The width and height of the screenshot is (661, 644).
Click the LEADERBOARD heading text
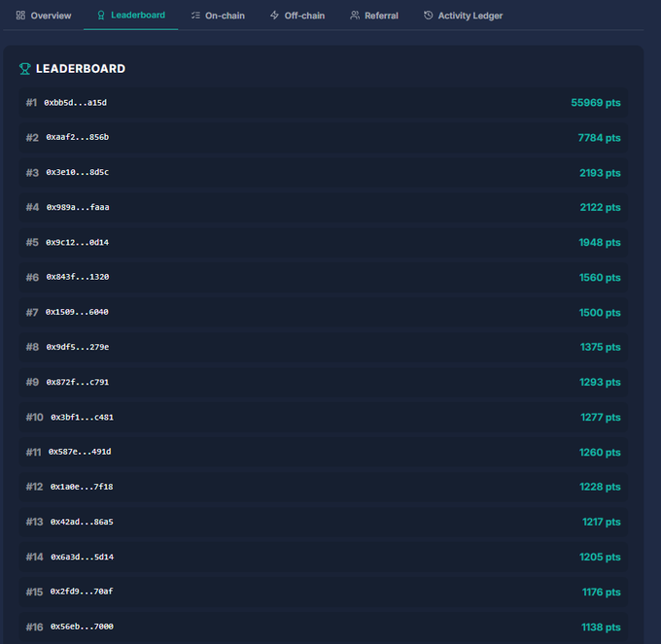point(81,69)
